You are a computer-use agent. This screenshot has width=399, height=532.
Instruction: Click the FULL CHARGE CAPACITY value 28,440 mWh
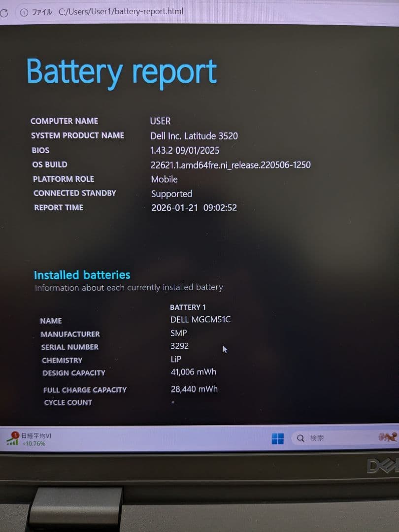[x=193, y=389]
